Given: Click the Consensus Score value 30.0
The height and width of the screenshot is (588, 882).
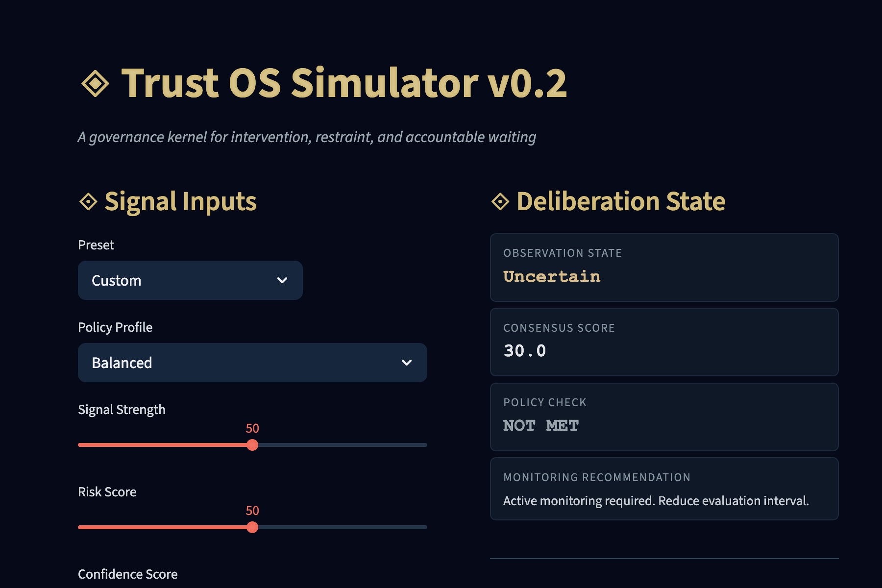Looking at the screenshot, I should 525,351.
